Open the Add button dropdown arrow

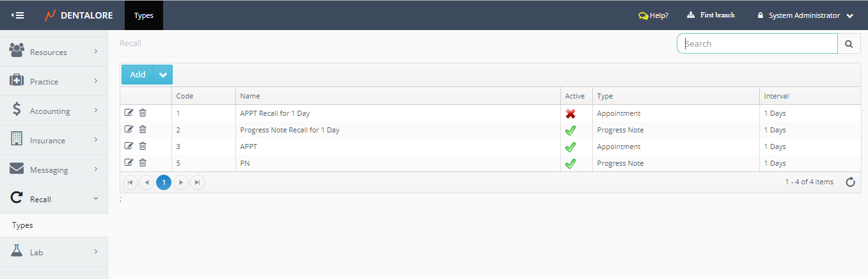pos(163,75)
